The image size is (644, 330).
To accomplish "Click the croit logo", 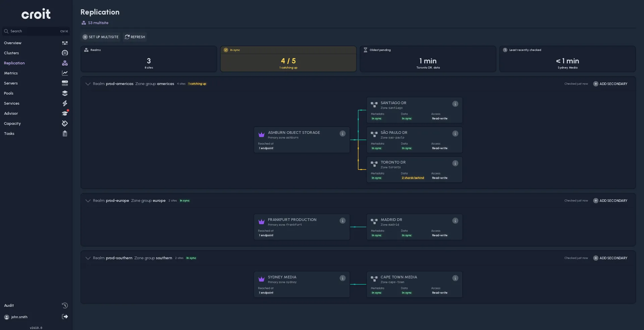I will [36, 14].
